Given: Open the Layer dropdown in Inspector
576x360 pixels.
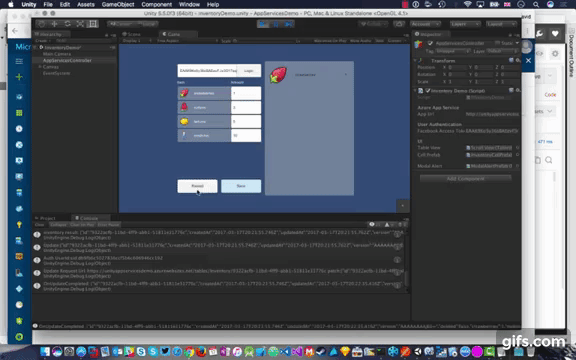Looking at the screenshot, I should click(x=502, y=51).
